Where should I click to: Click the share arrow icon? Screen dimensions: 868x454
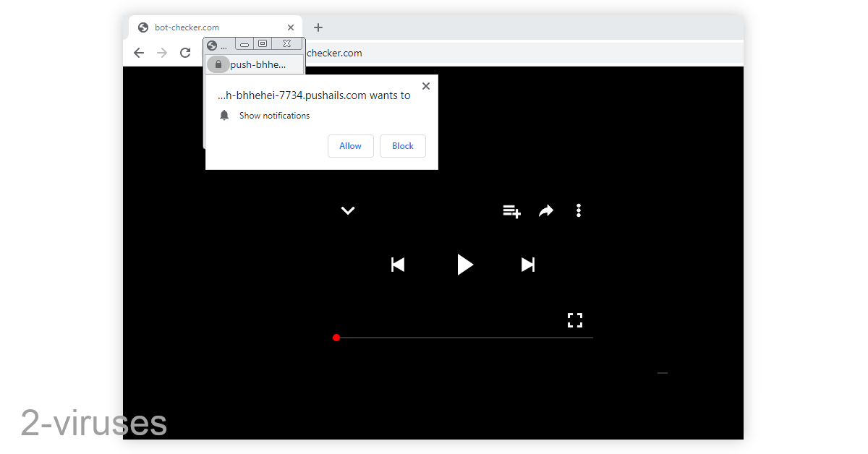546,210
